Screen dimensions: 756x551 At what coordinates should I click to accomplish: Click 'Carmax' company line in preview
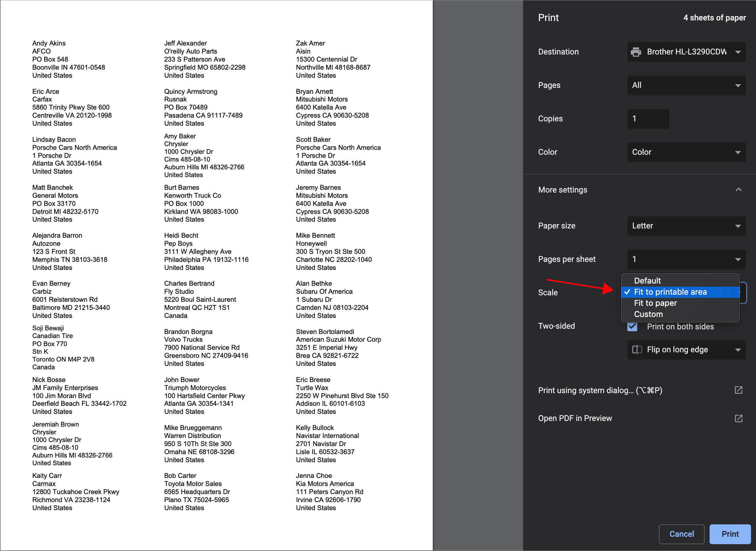[x=44, y=484]
